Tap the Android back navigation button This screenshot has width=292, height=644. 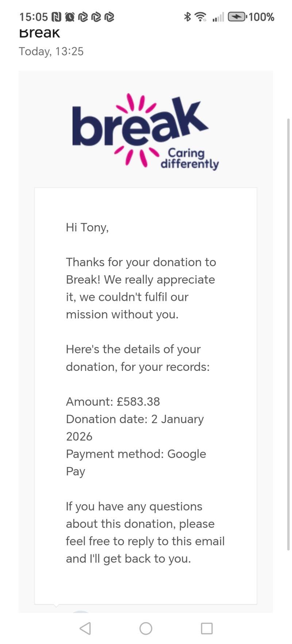coord(85,628)
